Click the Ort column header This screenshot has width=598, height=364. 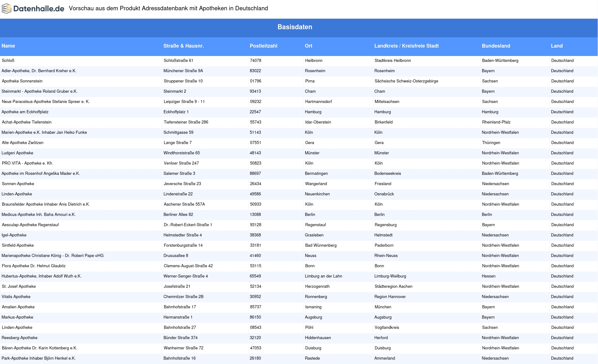click(x=308, y=46)
